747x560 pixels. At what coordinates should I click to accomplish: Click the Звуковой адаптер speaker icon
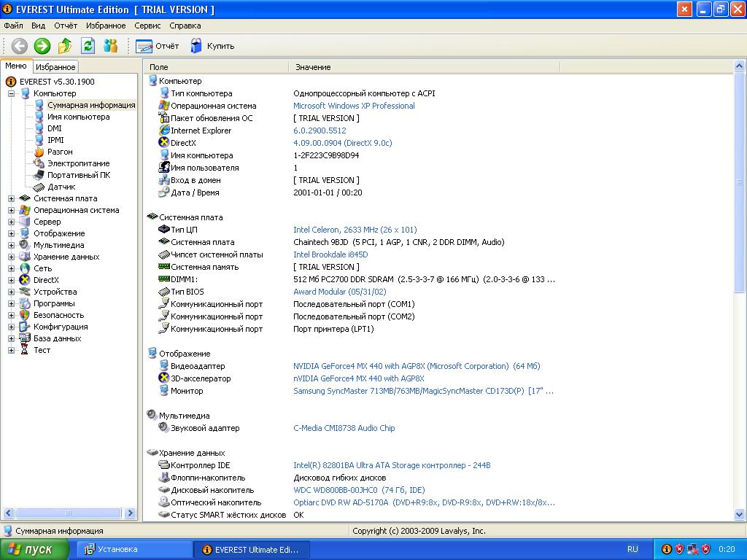pos(164,427)
